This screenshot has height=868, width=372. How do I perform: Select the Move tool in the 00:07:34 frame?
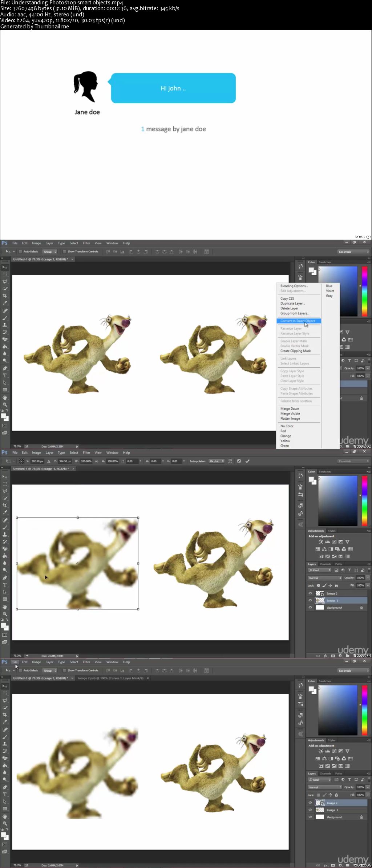point(5,477)
